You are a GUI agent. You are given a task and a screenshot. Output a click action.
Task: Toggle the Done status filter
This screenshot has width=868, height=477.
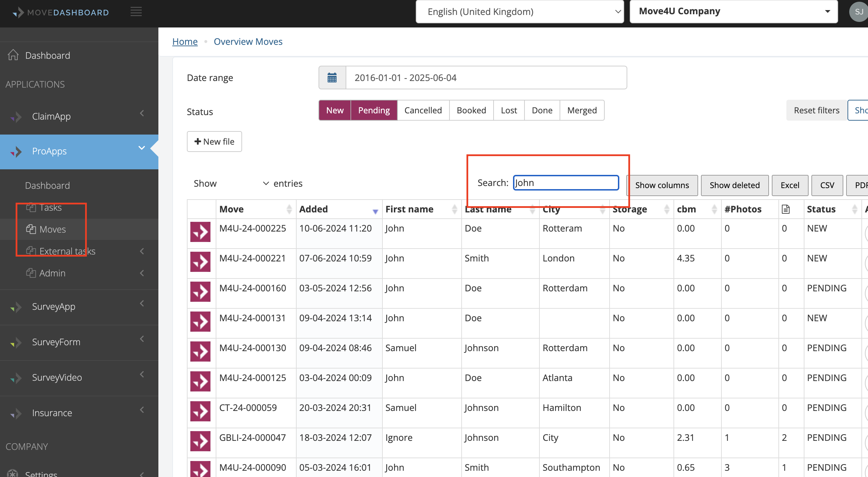click(x=542, y=110)
